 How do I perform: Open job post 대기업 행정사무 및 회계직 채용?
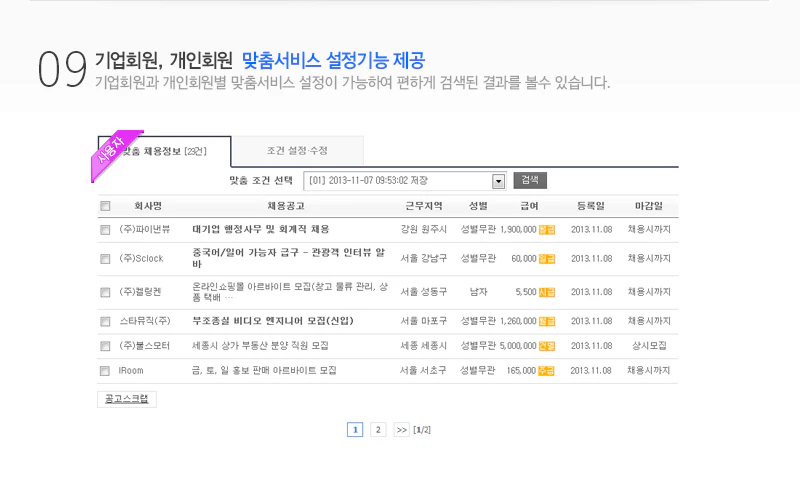(261, 230)
